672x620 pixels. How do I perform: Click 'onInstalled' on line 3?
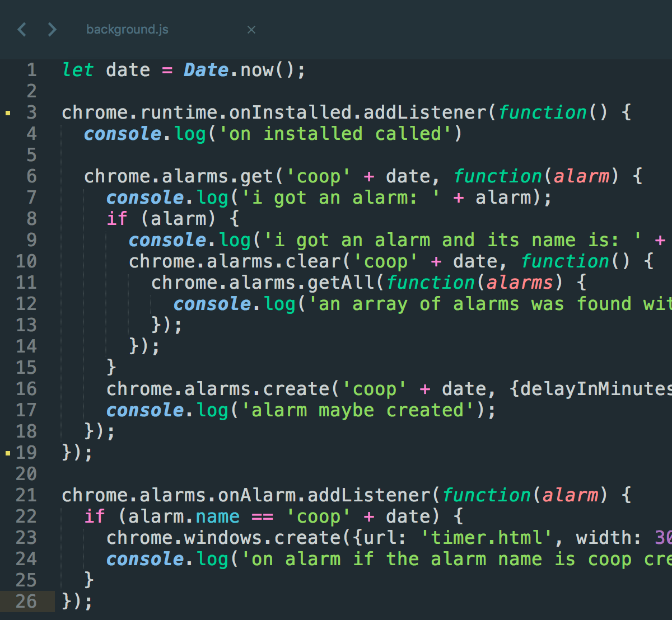click(x=291, y=112)
